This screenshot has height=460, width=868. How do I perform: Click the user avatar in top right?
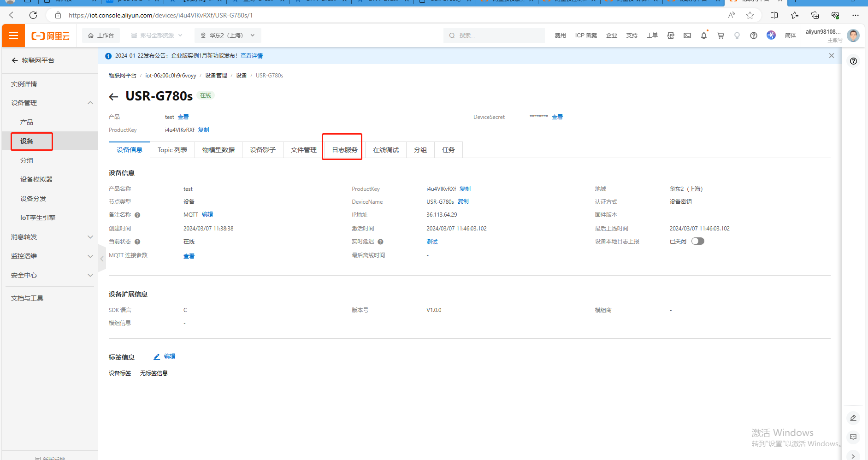853,35
